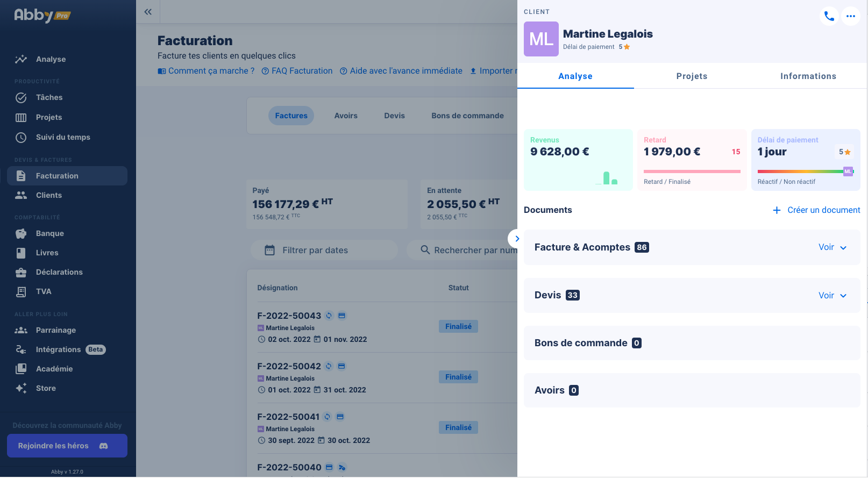The image size is (868, 479).
Task: Click Rejoindre les héros button
Action: (67, 446)
